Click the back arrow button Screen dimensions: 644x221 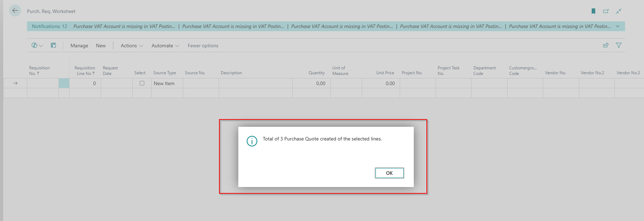[15, 11]
